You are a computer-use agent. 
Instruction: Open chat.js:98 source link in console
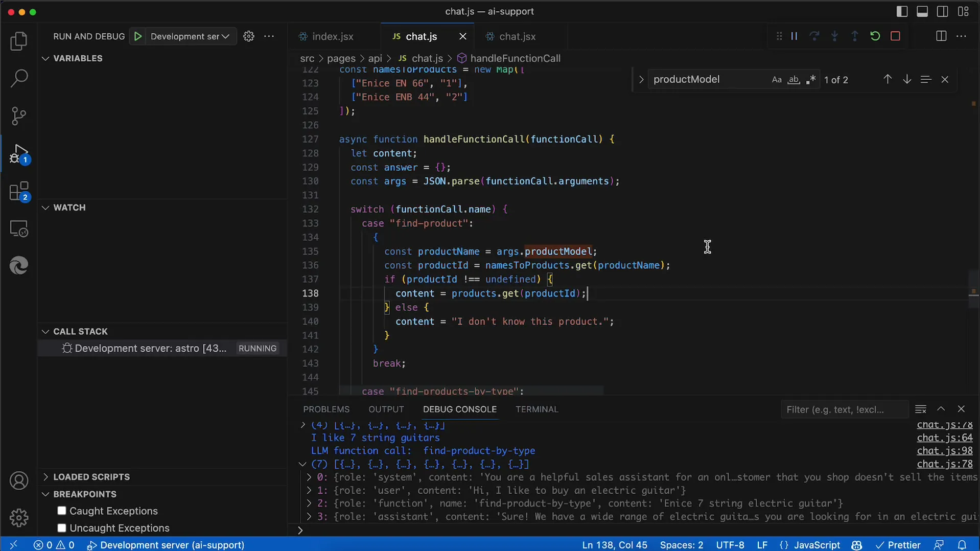[x=945, y=451]
